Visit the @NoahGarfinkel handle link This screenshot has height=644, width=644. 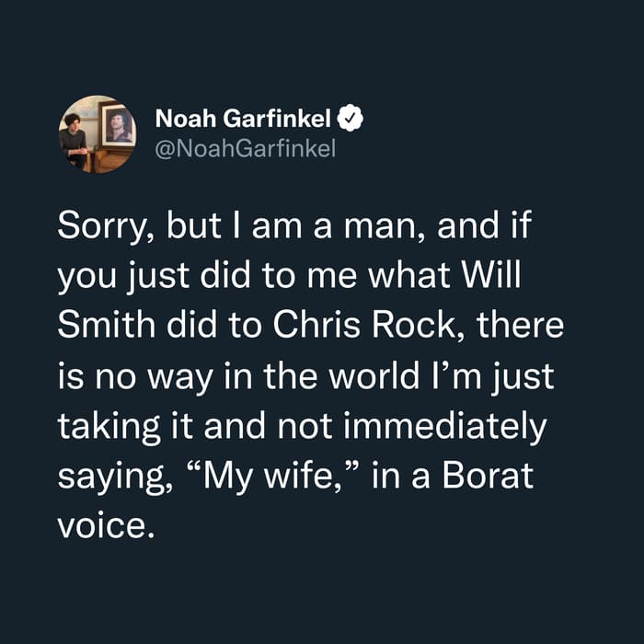[x=246, y=148]
